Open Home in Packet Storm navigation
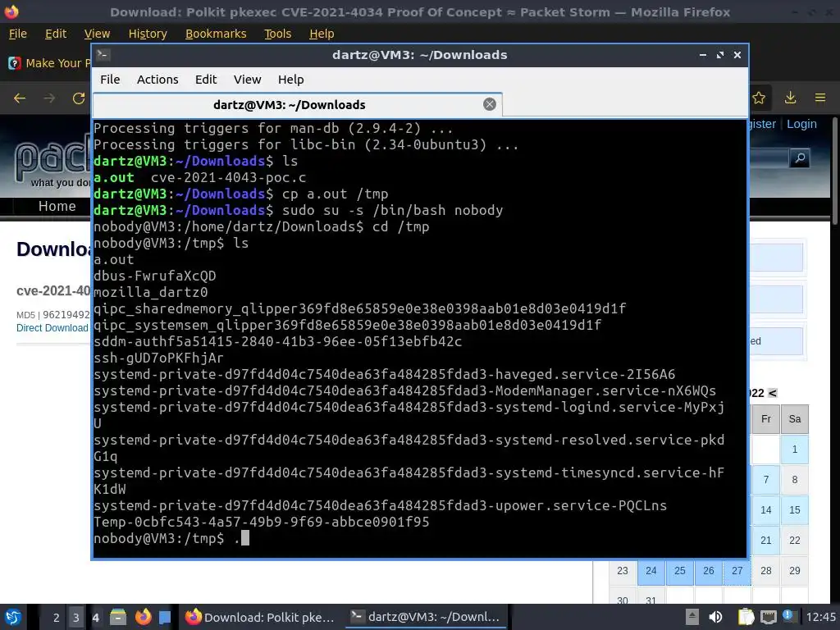The height and width of the screenshot is (630, 840). [57, 206]
